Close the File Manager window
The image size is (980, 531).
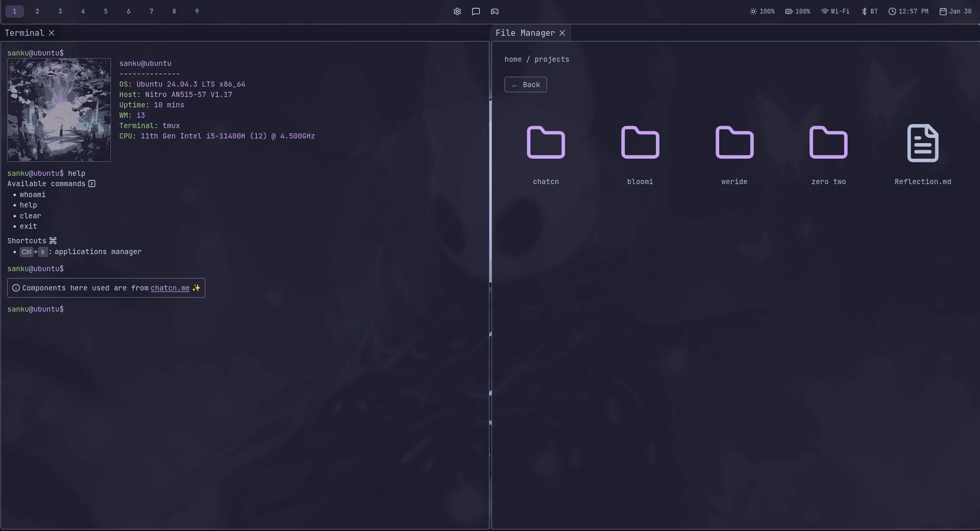pyautogui.click(x=562, y=33)
